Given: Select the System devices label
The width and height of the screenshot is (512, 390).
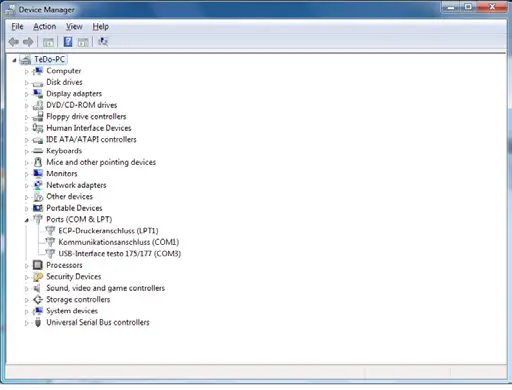Looking at the screenshot, I should (72, 311).
